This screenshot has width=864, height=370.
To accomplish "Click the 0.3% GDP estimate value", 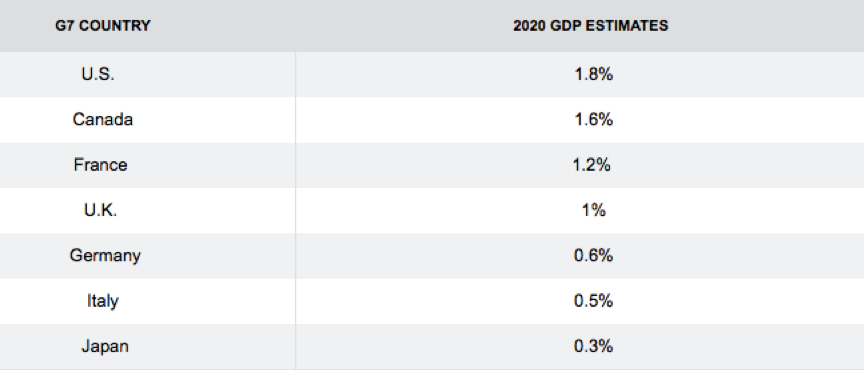I will [x=593, y=346].
